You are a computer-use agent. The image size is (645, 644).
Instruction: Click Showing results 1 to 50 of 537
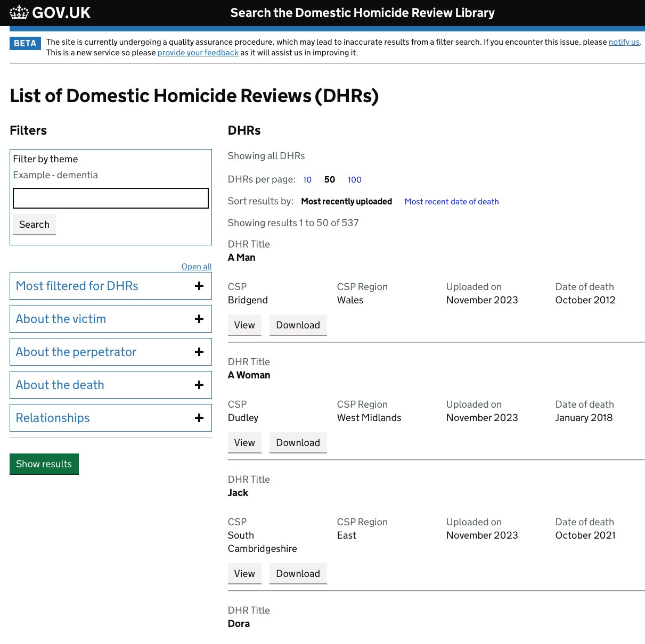[293, 223]
